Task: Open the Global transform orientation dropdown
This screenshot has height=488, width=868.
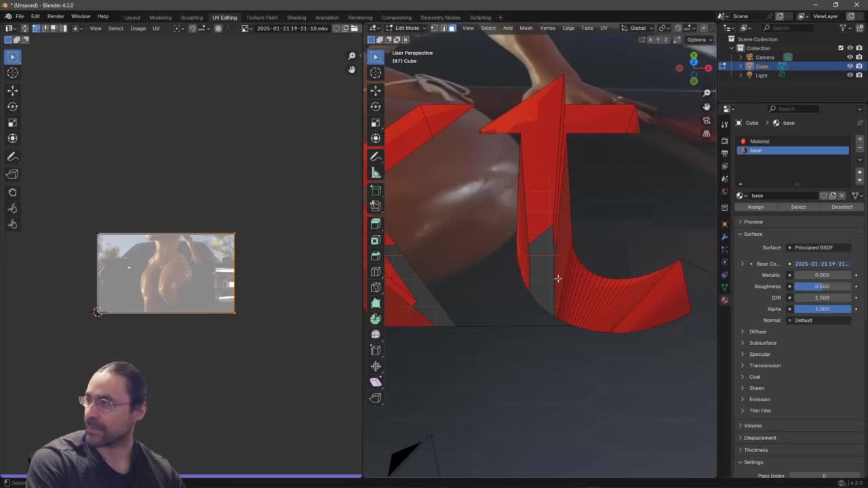Action: coord(637,28)
